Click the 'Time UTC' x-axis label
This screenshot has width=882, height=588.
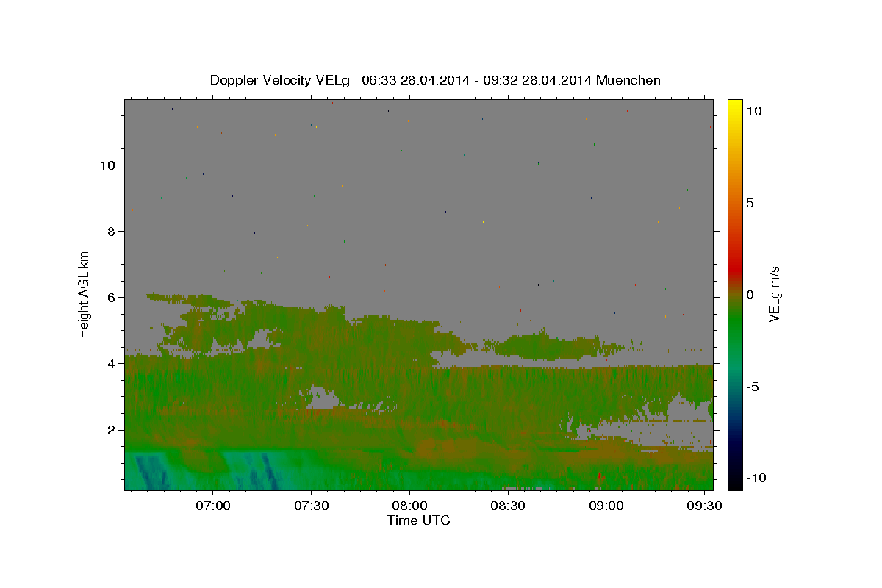(418, 520)
